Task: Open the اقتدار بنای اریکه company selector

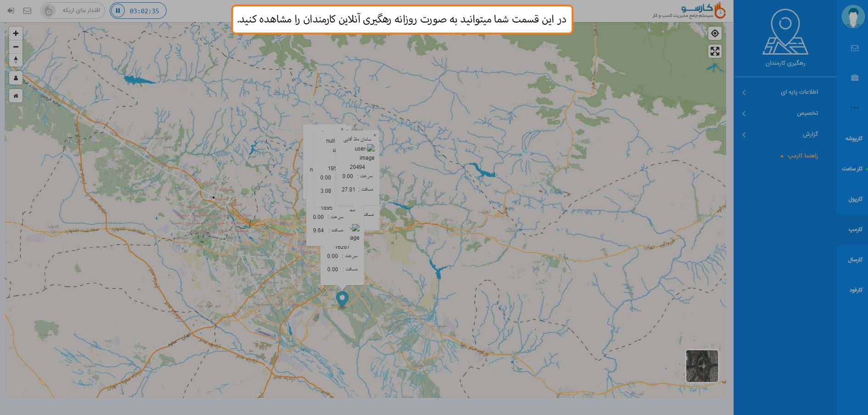Action: coord(73,11)
